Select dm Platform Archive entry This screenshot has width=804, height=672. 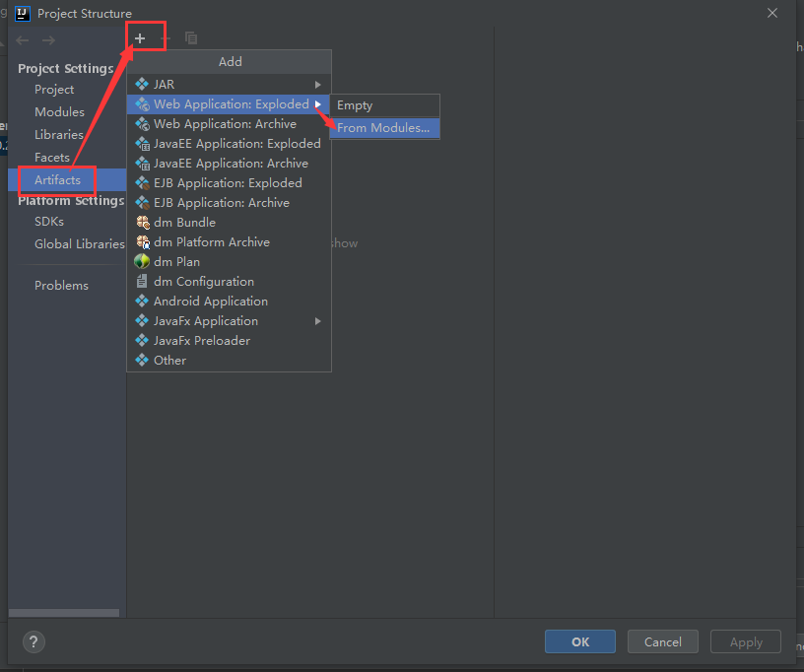[x=229, y=242]
